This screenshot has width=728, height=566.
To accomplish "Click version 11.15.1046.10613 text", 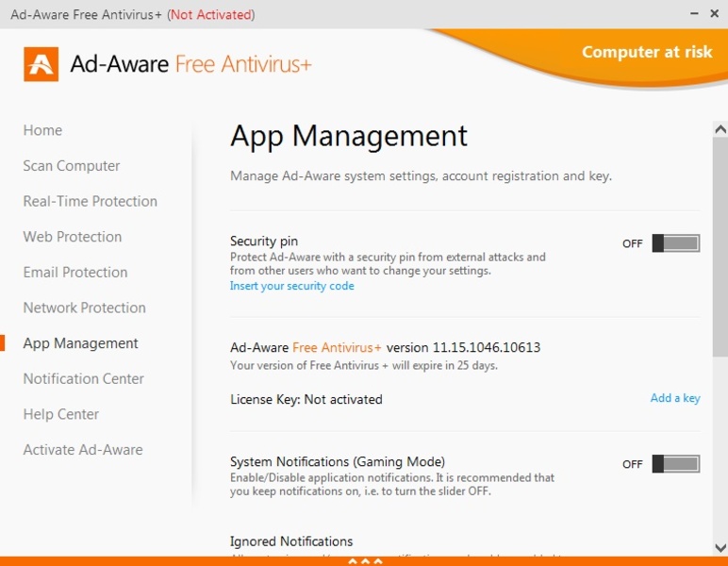I will click(463, 347).
